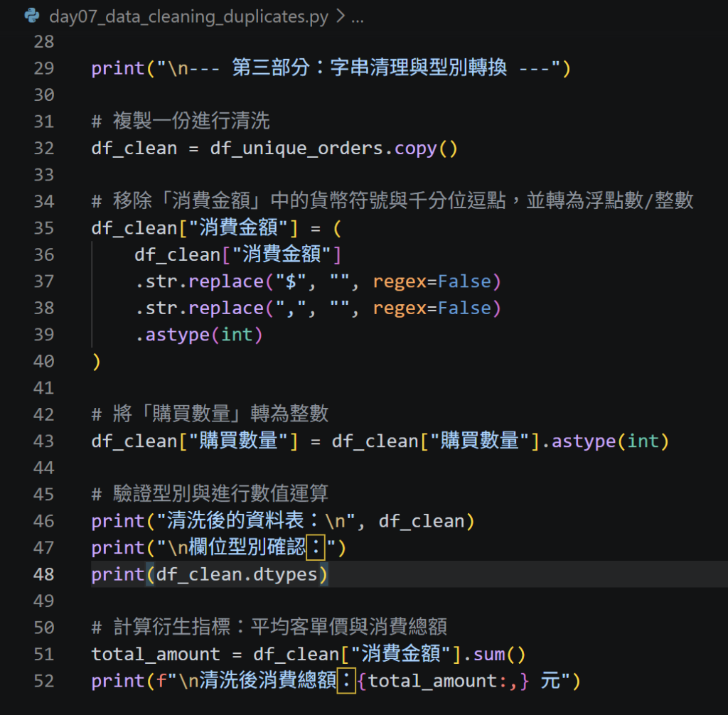The image size is (728, 715).
Task: Click line number 35 in the gutter
Action: (x=44, y=228)
